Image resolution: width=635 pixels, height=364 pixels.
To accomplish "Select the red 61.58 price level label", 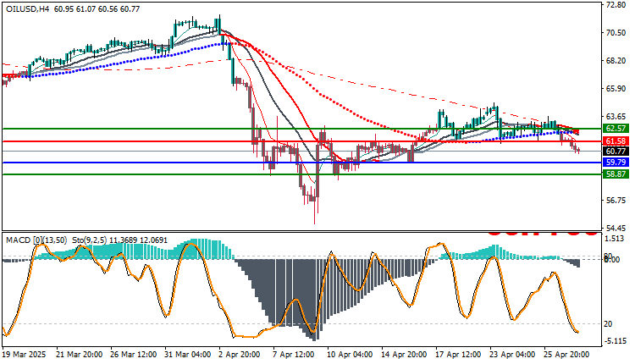I will (x=616, y=141).
